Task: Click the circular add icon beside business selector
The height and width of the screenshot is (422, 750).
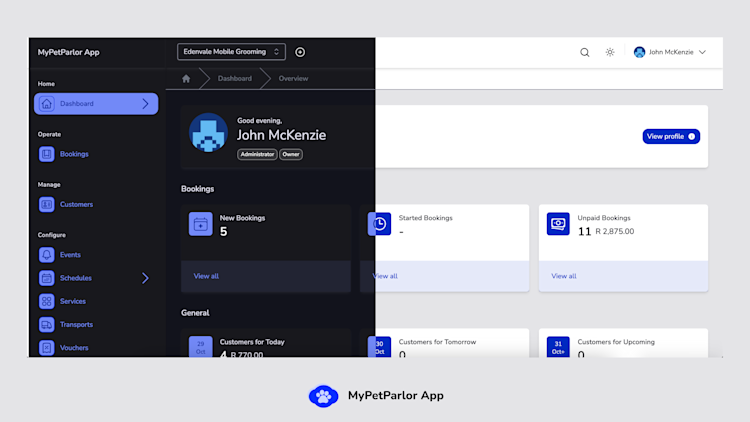Action: [x=300, y=52]
